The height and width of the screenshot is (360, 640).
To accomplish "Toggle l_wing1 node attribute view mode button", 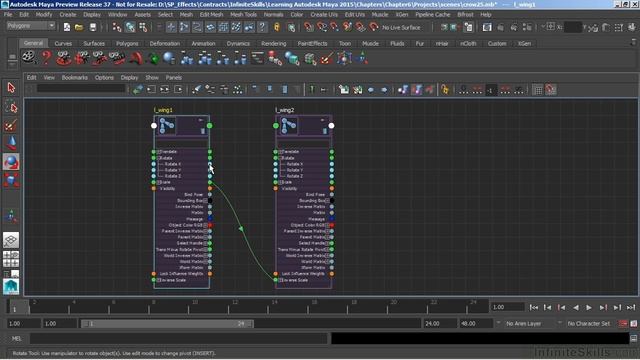I will click(203, 131).
